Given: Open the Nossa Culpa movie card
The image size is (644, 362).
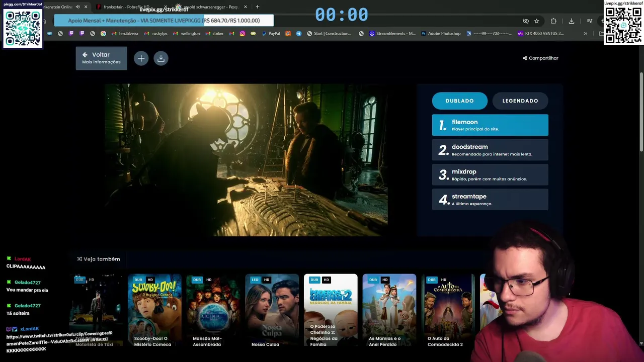Looking at the screenshot, I should pyautogui.click(x=272, y=310).
